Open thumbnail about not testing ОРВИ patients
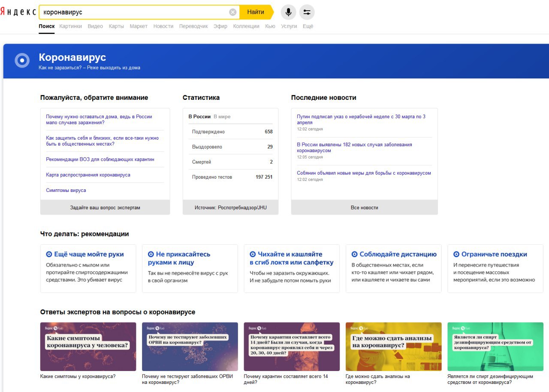 (190, 347)
